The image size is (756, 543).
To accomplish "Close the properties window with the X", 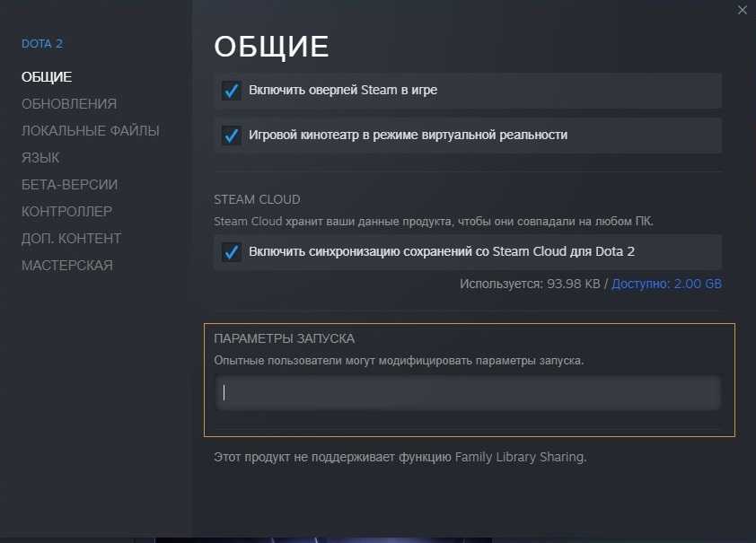I will click(x=742, y=10).
